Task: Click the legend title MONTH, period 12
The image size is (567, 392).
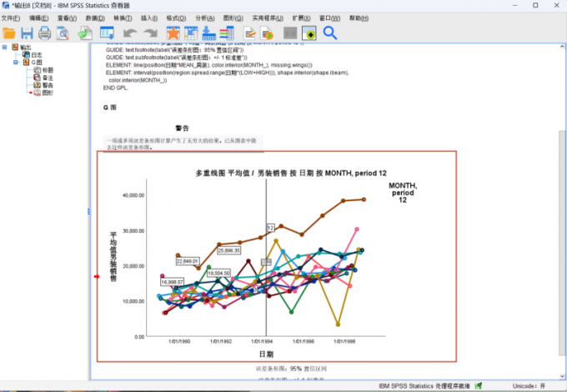Action: click(x=403, y=193)
